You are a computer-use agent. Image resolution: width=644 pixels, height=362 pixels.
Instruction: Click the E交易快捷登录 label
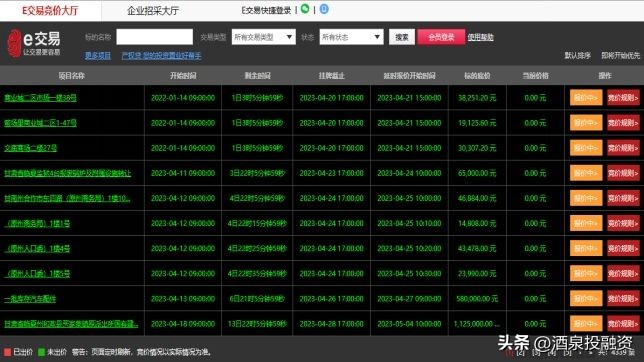click(266, 10)
